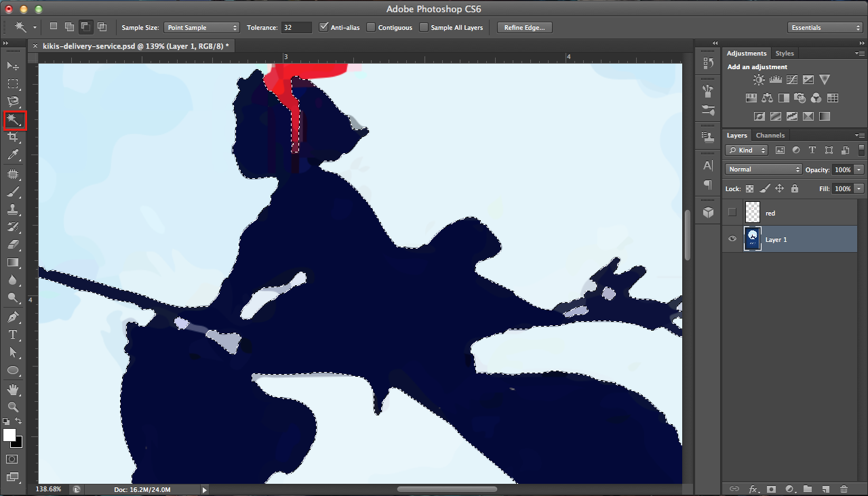Image resolution: width=868 pixels, height=496 pixels.
Task: Choose New selection mode in options bar
Action: pyautogui.click(x=54, y=27)
